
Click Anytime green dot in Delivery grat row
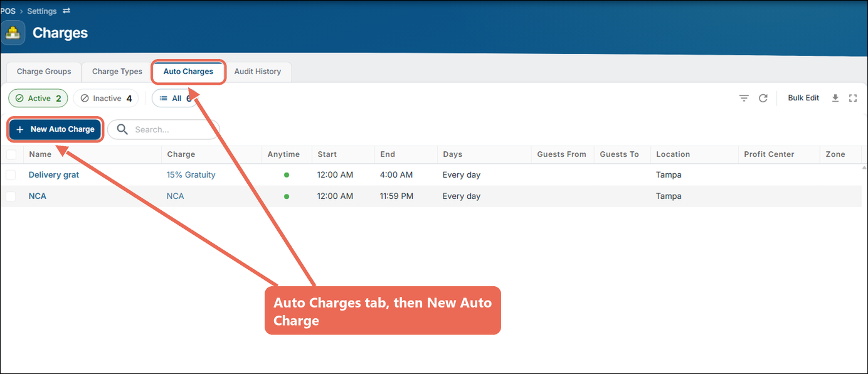click(x=287, y=175)
